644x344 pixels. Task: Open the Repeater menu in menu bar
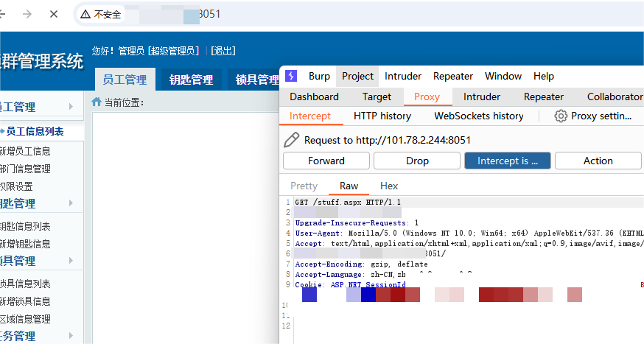point(453,77)
